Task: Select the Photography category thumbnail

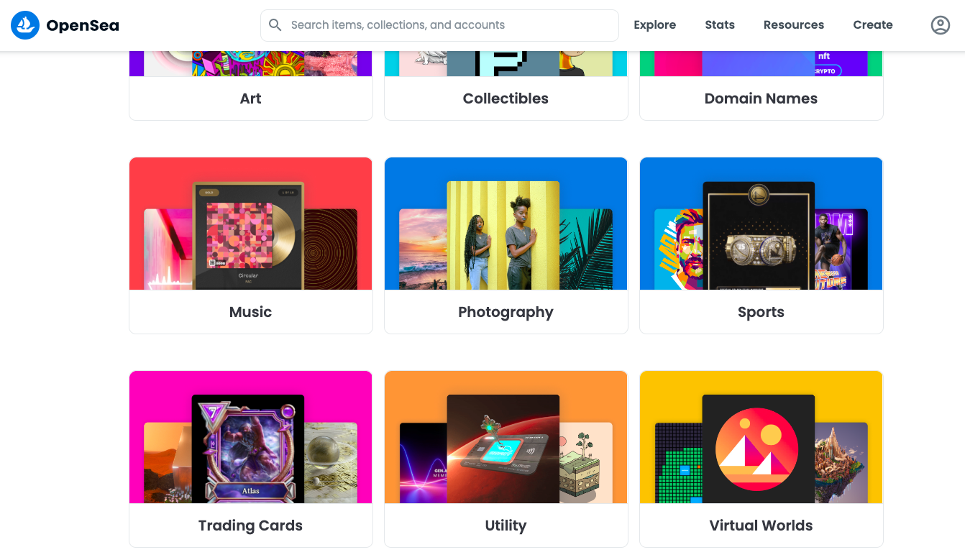Action: 506,224
